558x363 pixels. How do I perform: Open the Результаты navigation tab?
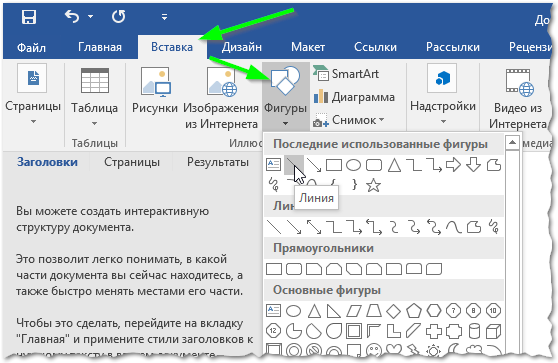(218, 162)
